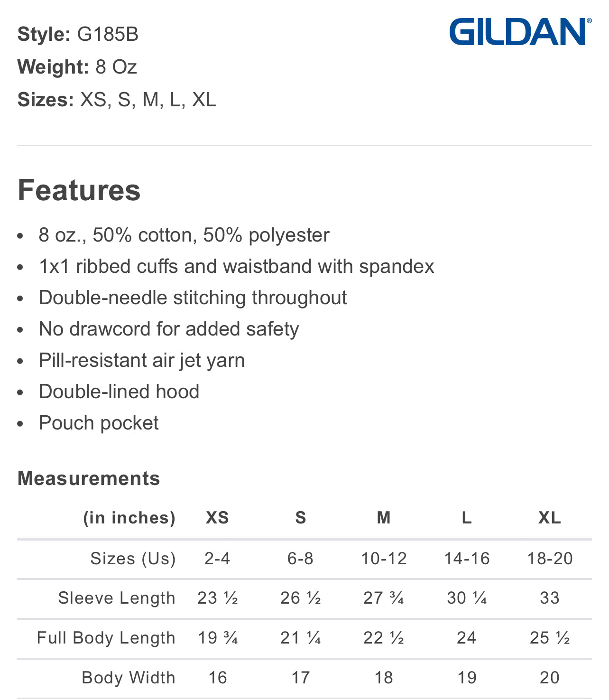Viewport: 609px width, 700px height.
Task: Click the XL sleeve length value 33
Action: pos(549,598)
